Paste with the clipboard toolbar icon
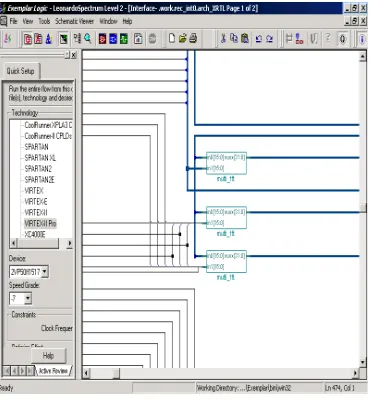Viewport: 370px width, 400px height. [x=245, y=39]
